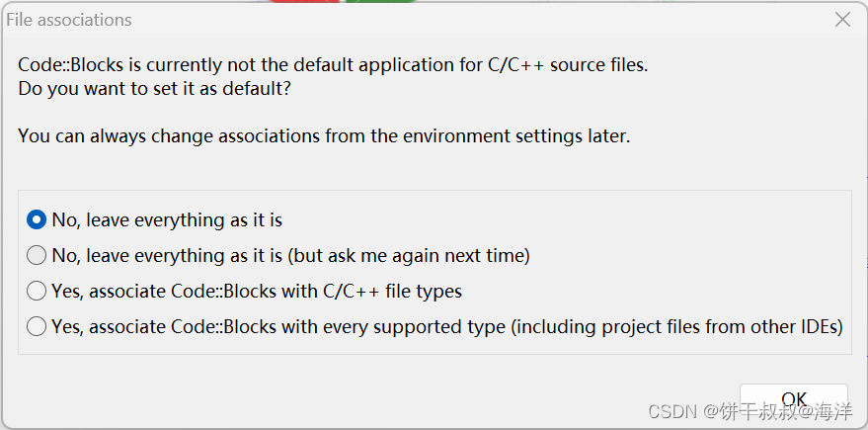This screenshot has height=430, width=868.
Task: Select radio button for associating C/C++ file types
Action: pos(37,291)
